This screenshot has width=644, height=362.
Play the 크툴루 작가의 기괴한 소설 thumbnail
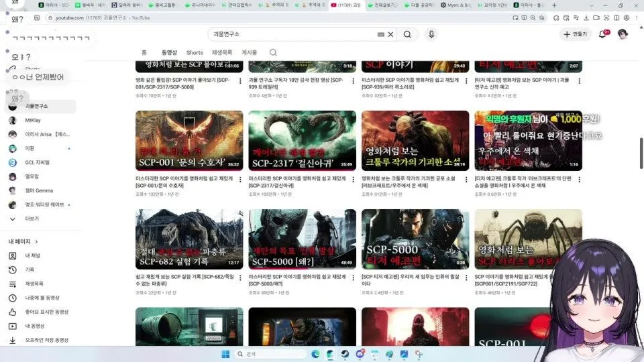415,141
